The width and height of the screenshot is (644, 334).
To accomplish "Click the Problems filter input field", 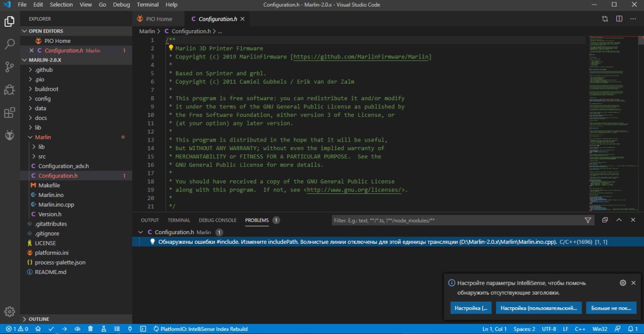I will (457, 221).
